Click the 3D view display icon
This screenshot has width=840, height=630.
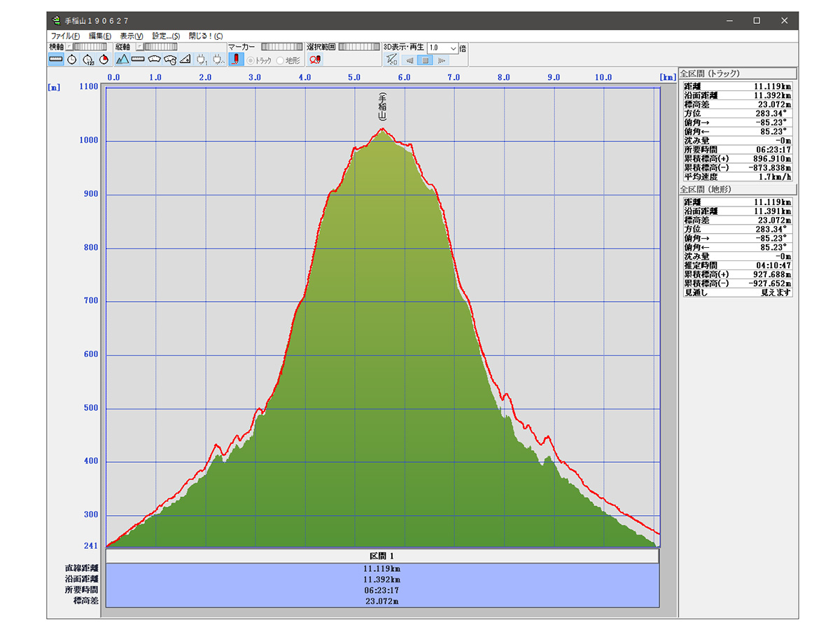pyautogui.click(x=391, y=59)
